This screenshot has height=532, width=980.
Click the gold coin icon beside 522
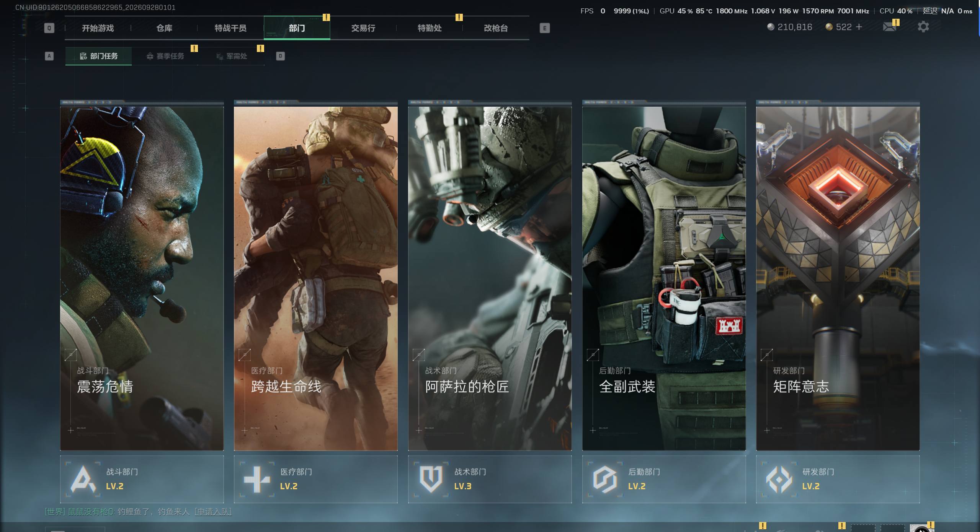pos(829,27)
